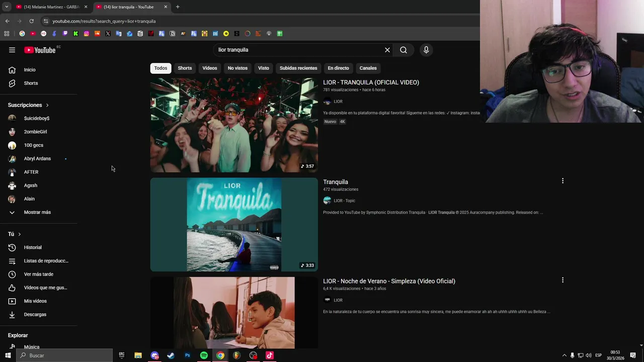The height and width of the screenshot is (362, 644).
Task: Open the ESP language indicator in the tray
Action: [x=598, y=355]
